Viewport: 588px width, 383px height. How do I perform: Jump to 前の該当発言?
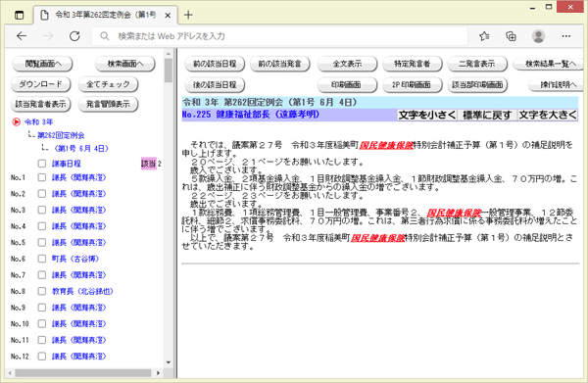tap(279, 64)
